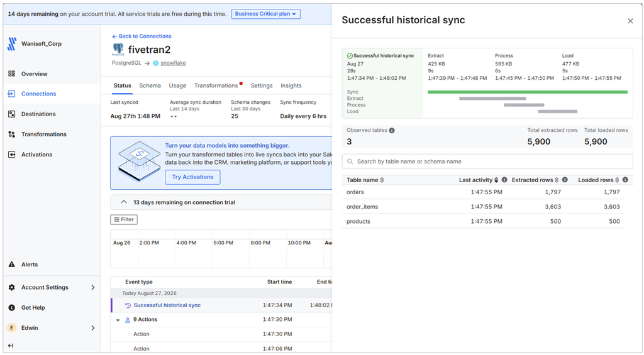Select the products table row

[x=484, y=221]
